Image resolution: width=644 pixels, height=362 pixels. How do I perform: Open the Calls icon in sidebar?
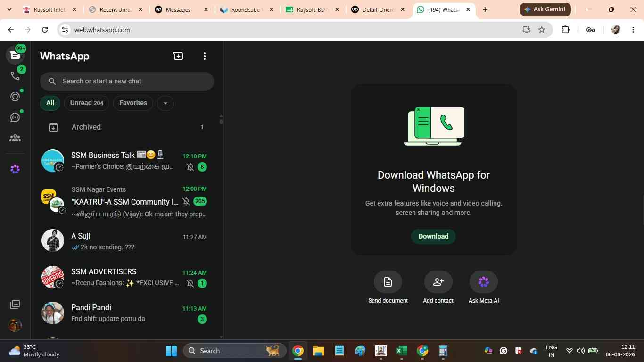coord(15,76)
